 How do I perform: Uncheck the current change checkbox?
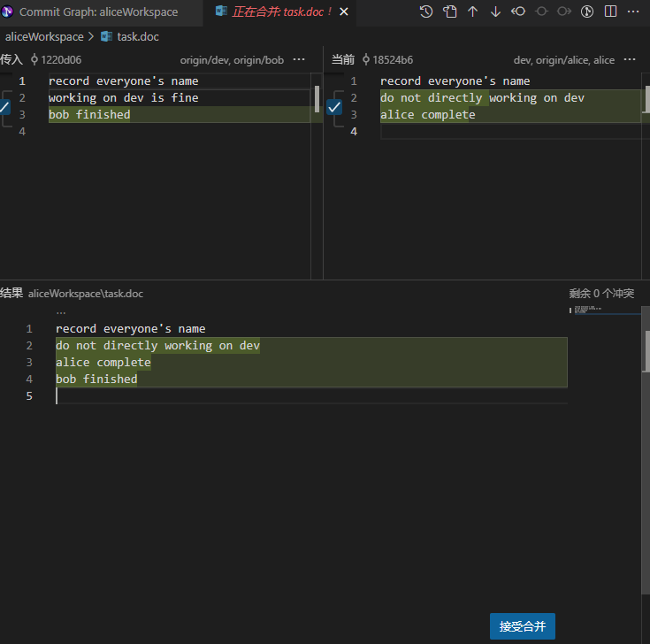[x=334, y=107]
